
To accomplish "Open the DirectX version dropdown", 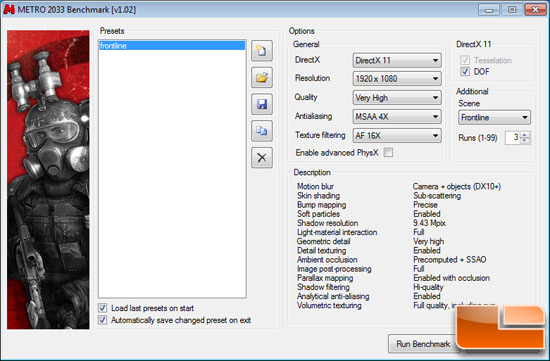I will [397, 60].
